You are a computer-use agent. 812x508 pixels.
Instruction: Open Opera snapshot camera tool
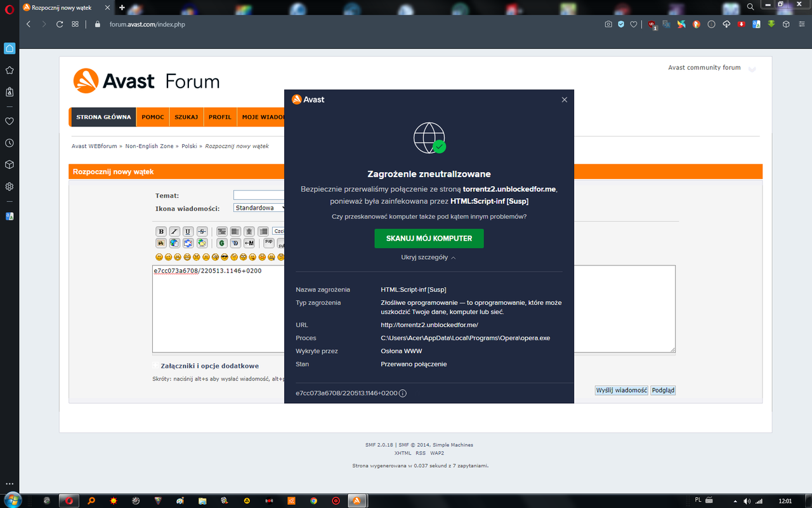[x=608, y=24]
